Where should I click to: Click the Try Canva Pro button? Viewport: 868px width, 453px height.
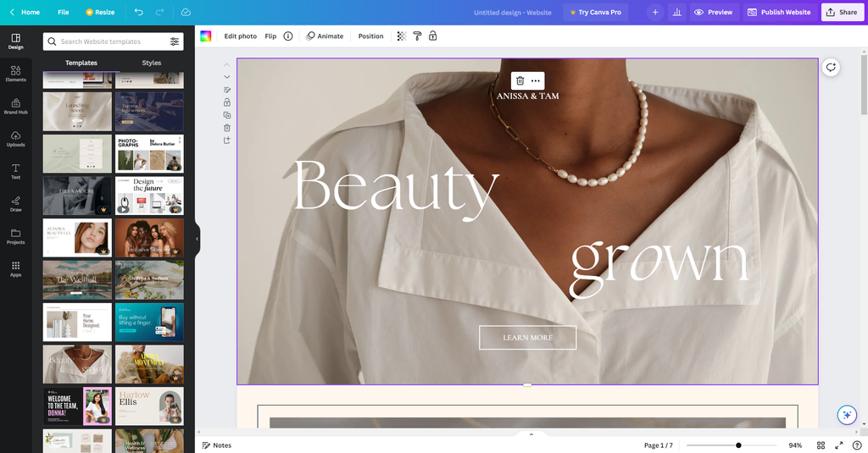(596, 12)
